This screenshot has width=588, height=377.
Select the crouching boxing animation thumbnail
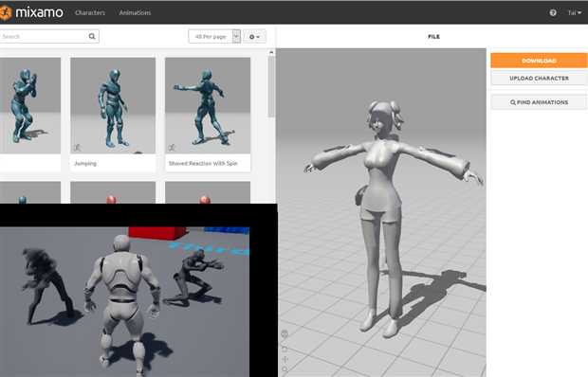30,105
